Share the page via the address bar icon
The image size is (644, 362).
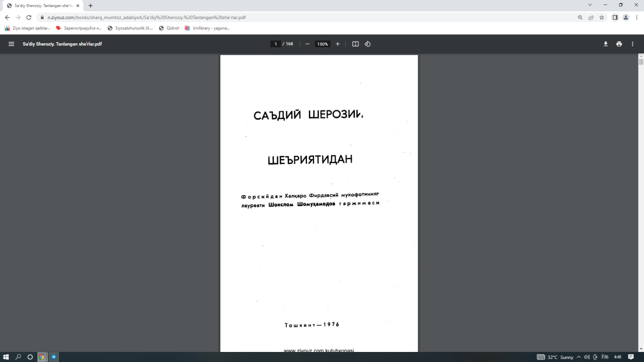coord(590,17)
